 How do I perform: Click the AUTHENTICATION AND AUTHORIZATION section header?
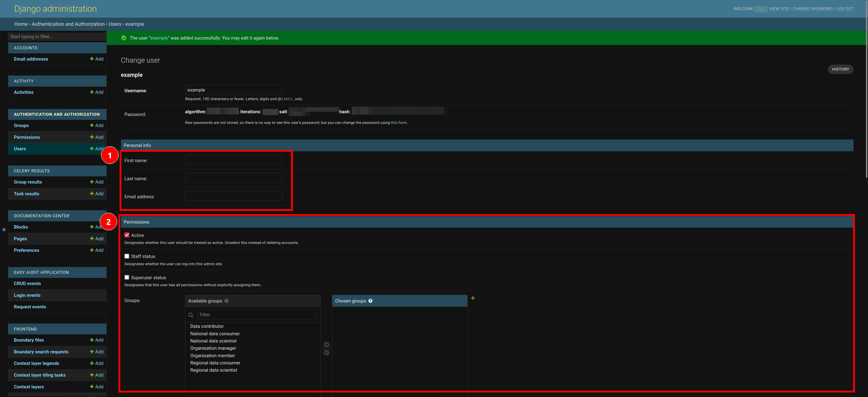(x=57, y=114)
